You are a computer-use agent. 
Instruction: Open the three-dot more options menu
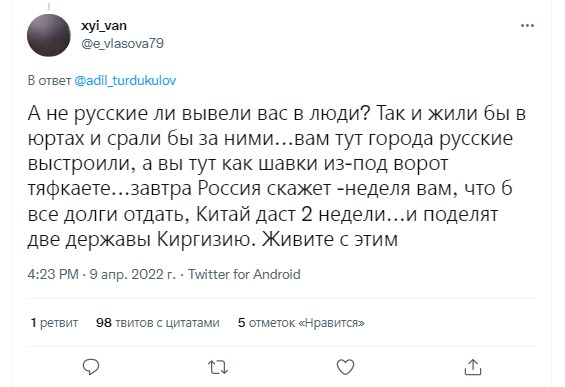click(x=528, y=26)
